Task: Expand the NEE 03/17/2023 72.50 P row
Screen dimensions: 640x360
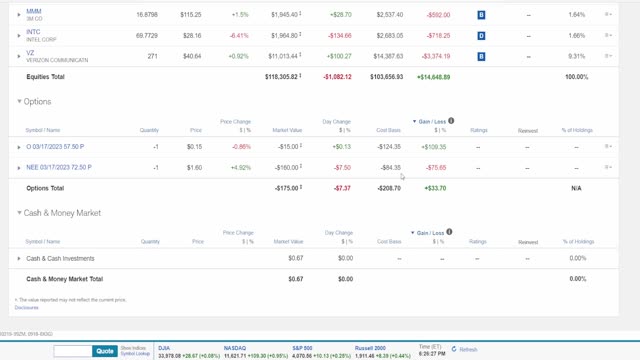Action: pos(19,168)
